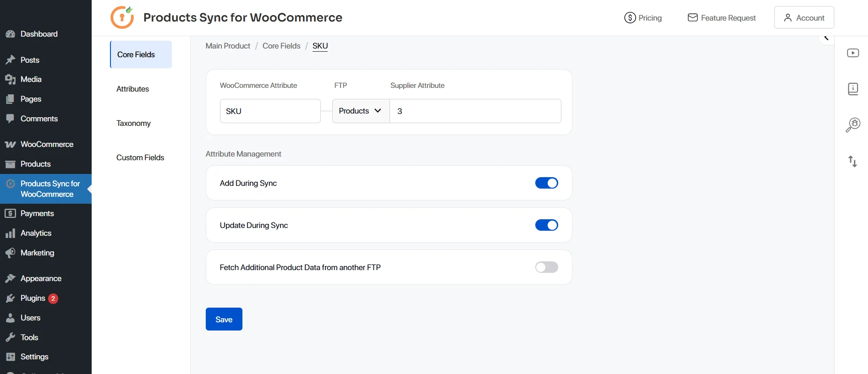
Task: Click the up-down sync arrows icon
Action: click(x=852, y=161)
